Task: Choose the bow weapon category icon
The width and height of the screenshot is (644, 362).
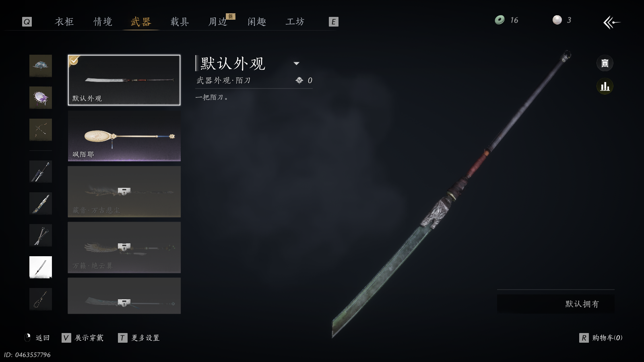Action: point(41,130)
